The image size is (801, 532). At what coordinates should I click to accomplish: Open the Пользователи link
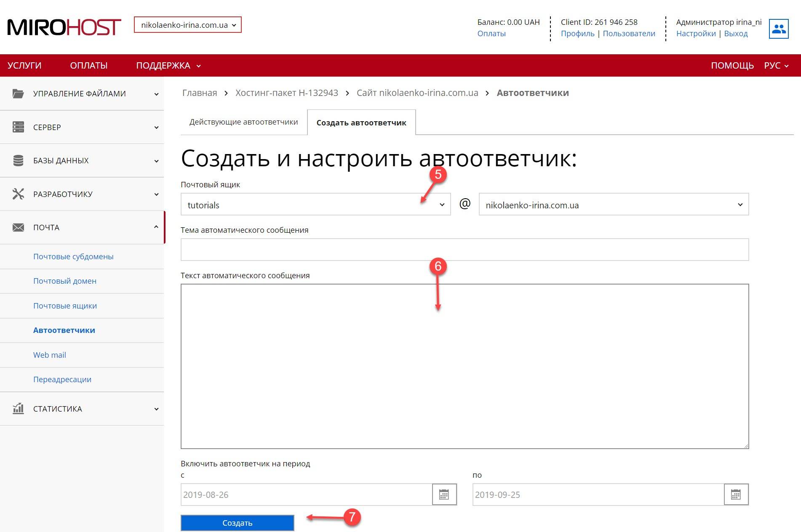[x=629, y=34]
